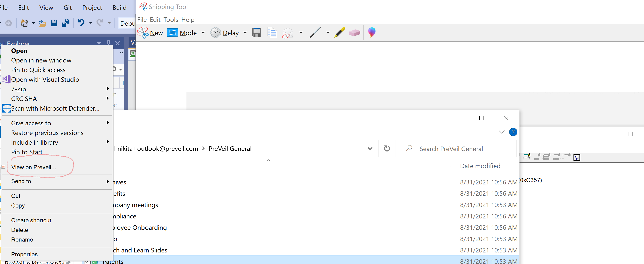Email the snip via the envelope icon
The height and width of the screenshot is (264, 644).
[x=288, y=33]
